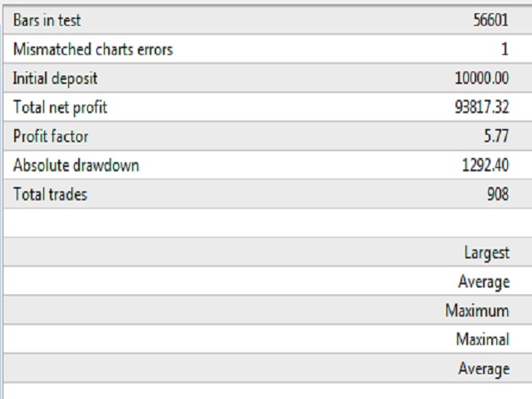This screenshot has width=532, height=399.
Task: Click the 5.77 profit factor value
Action: [x=496, y=136]
